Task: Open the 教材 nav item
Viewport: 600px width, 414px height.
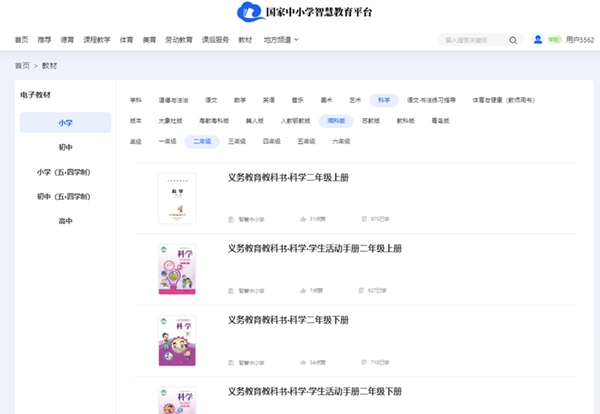Action: tap(245, 40)
